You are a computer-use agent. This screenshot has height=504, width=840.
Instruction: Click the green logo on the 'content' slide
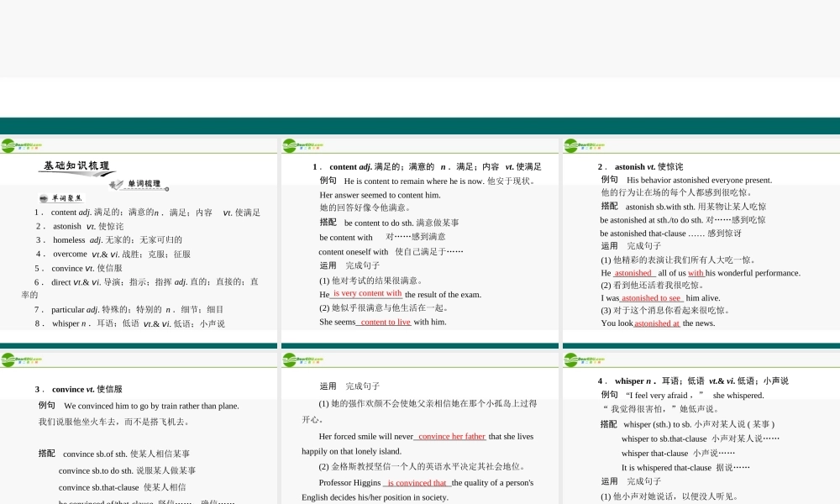(x=302, y=145)
